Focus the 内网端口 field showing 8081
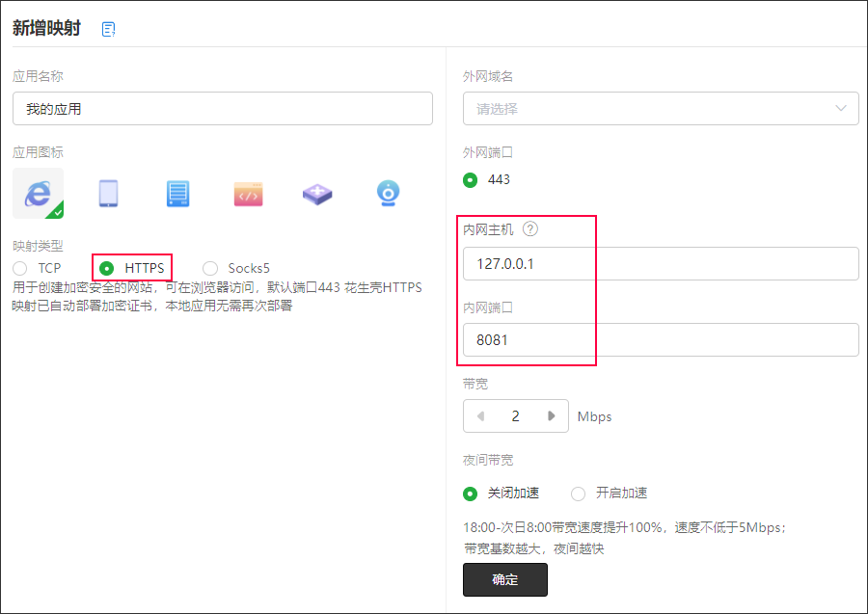This screenshot has width=868, height=614. [x=661, y=339]
